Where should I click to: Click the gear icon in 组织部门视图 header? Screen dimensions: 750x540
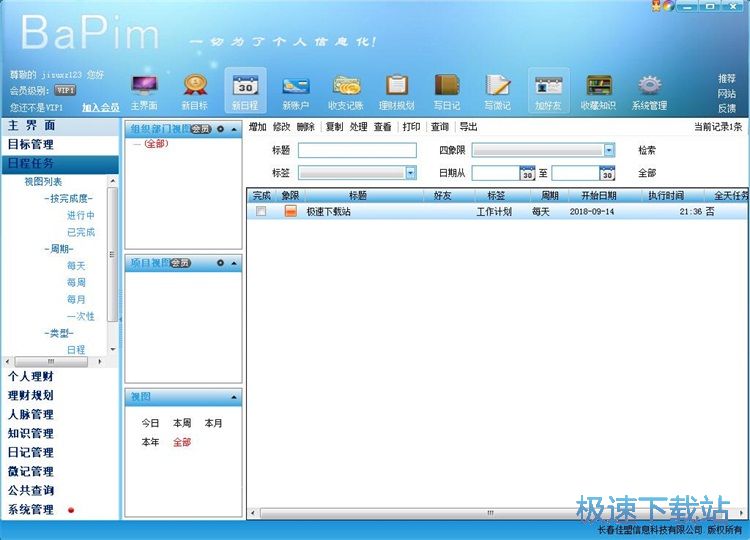tap(221, 129)
